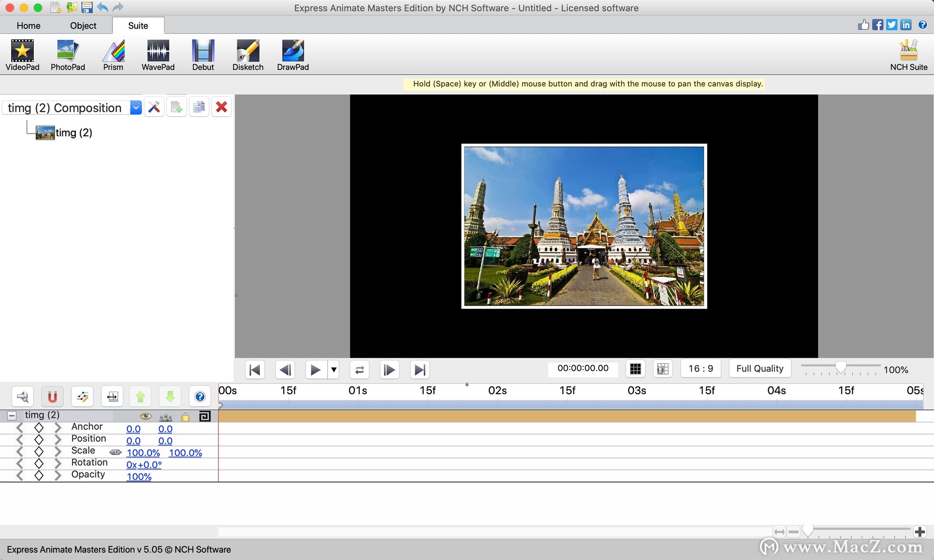Select the Object menu tab
This screenshot has height=560, width=934.
83,25
